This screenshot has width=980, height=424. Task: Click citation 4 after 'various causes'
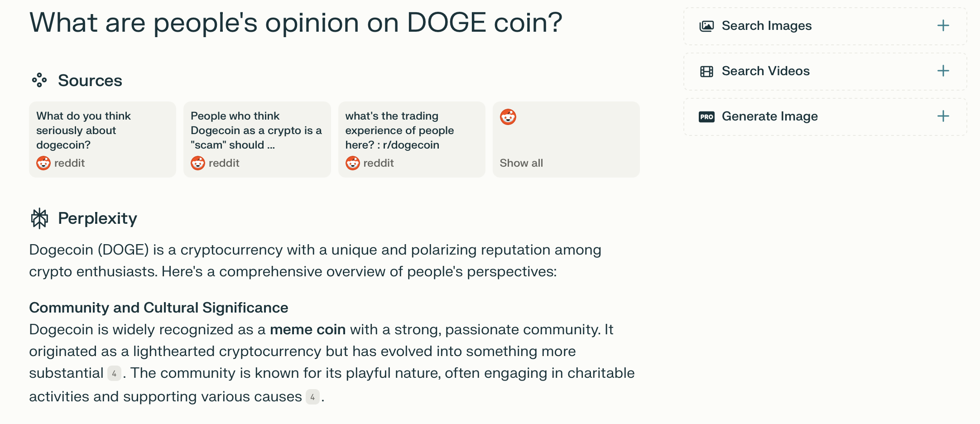pos(312,397)
